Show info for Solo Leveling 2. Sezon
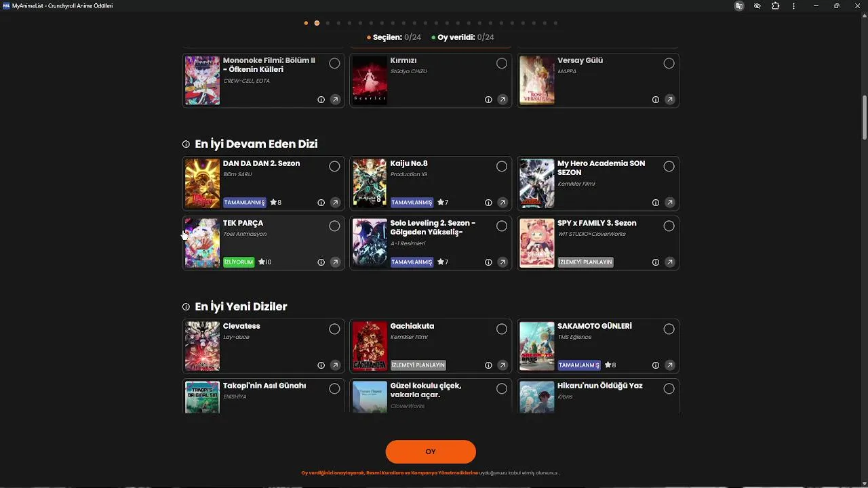Screen dimensions: 868x488 click(488, 262)
